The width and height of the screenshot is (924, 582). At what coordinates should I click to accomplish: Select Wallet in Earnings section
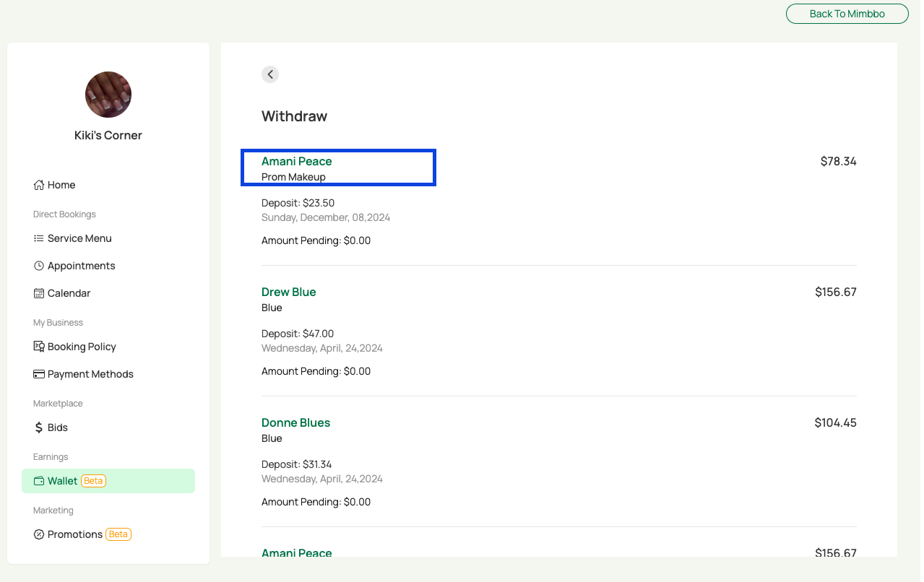tap(108, 481)
